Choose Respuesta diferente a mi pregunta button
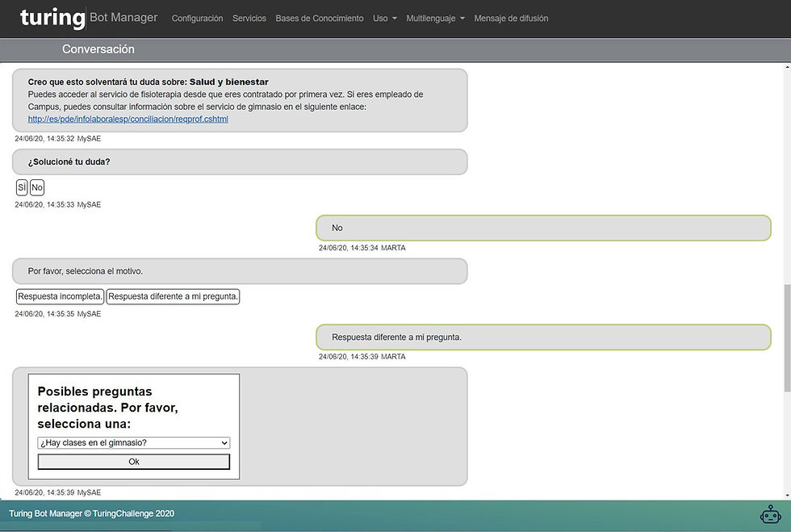The image size is (791, 532). tap(173, 296)
